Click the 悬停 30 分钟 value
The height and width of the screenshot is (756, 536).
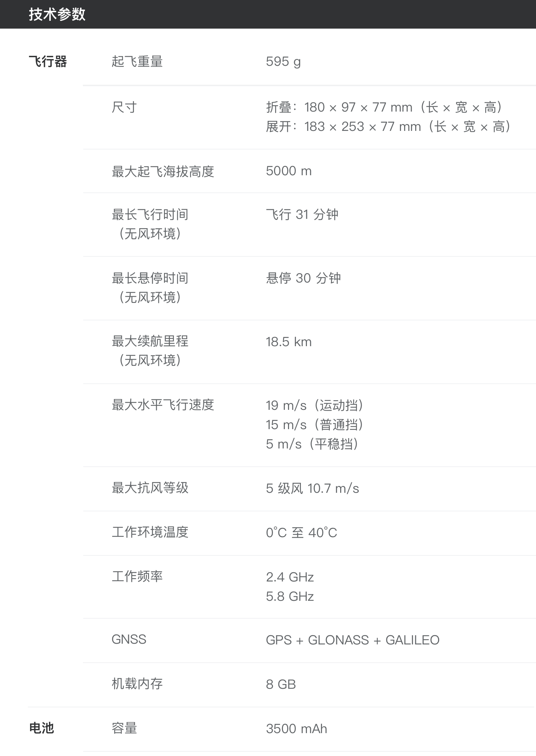pyautogui.click(x=303, y=278)
